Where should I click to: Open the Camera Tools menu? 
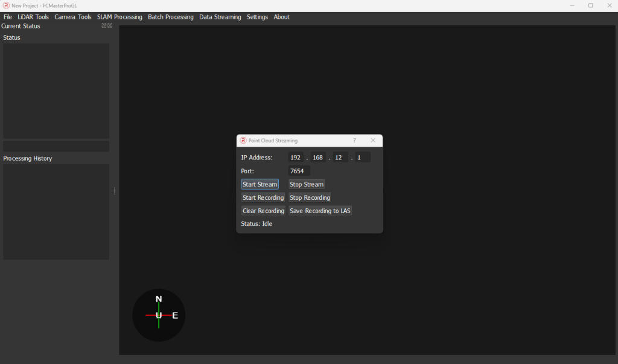point(73,17)
